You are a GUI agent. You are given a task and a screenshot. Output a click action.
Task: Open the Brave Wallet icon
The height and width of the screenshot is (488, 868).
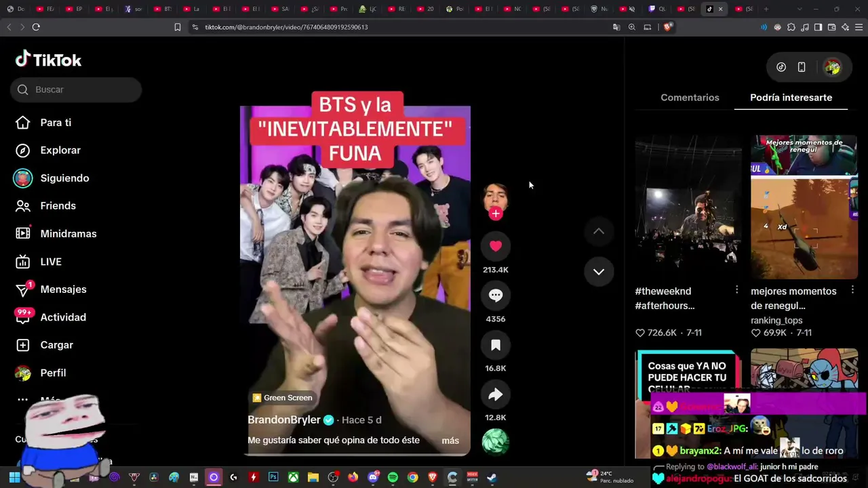point(832,27)
